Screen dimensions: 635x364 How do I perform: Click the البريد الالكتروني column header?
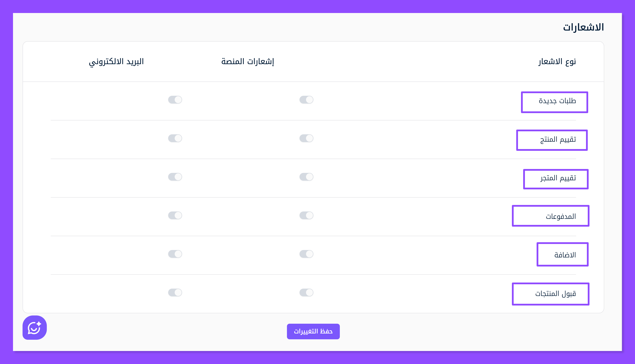[116, 62]
